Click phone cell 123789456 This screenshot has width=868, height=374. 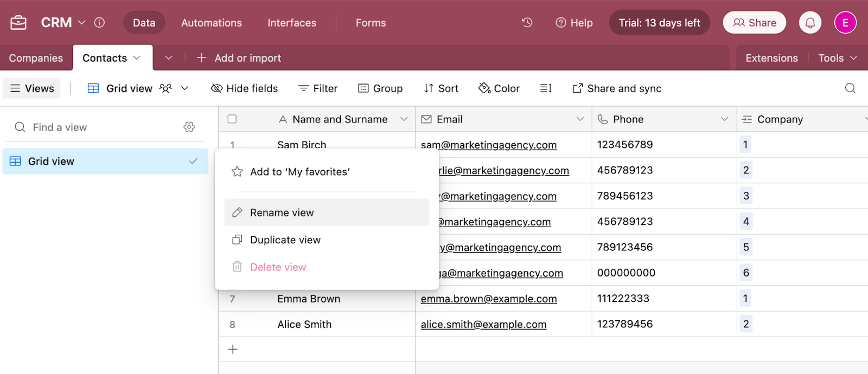click(x=664, y=324)
